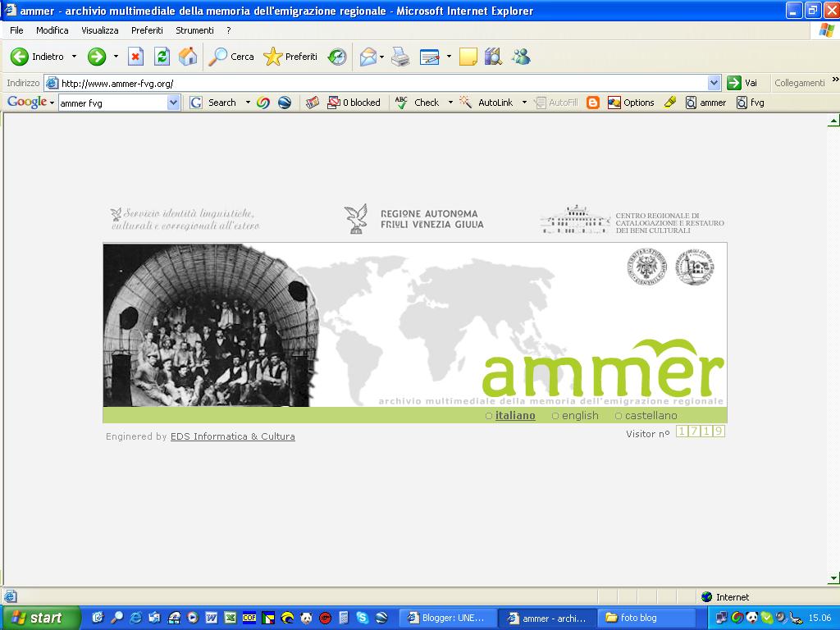Expand the Indietro back history dropdown

[74, 57]
